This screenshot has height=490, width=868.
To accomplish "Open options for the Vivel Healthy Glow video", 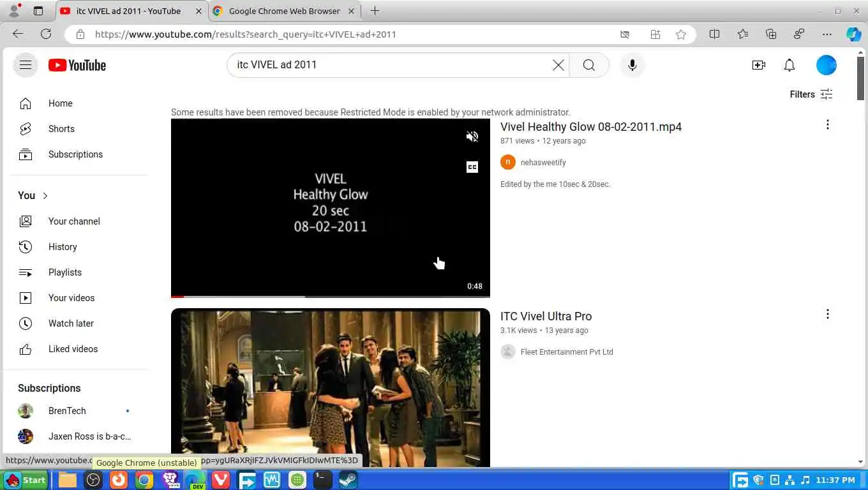I will click(x=827, y=124).
